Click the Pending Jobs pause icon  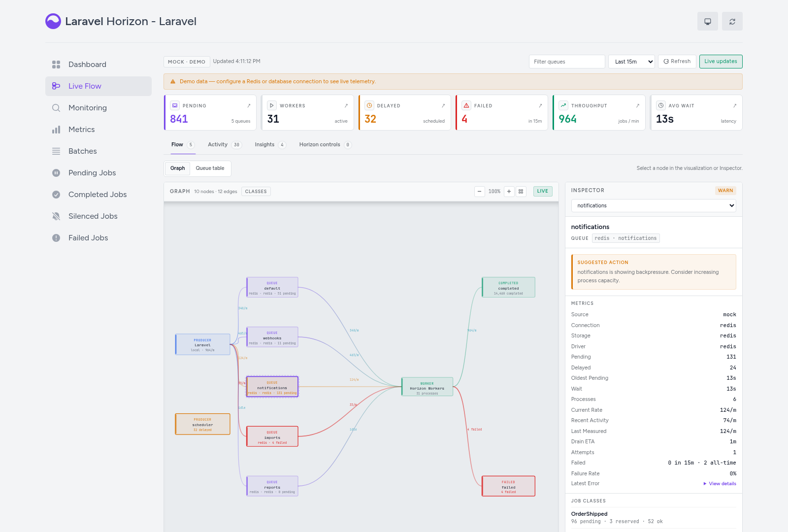click(56, 173)
